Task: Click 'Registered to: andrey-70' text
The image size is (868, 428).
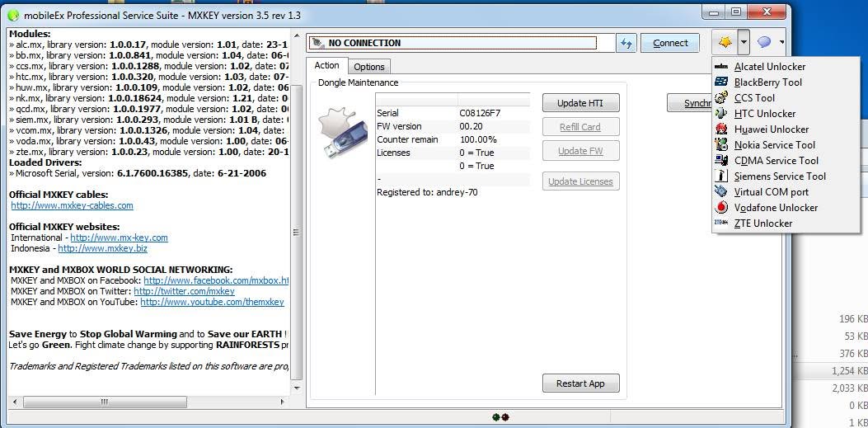Action: (427, 193)
